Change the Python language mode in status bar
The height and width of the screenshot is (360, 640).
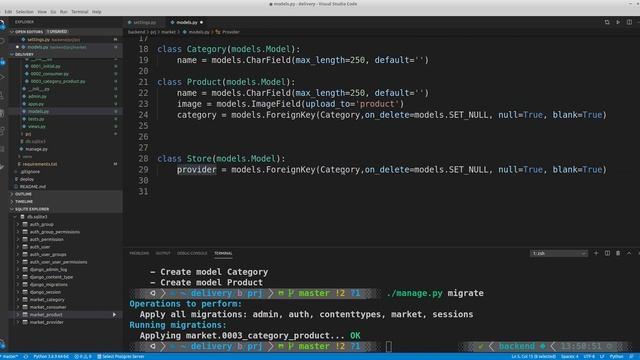(617, 357)
